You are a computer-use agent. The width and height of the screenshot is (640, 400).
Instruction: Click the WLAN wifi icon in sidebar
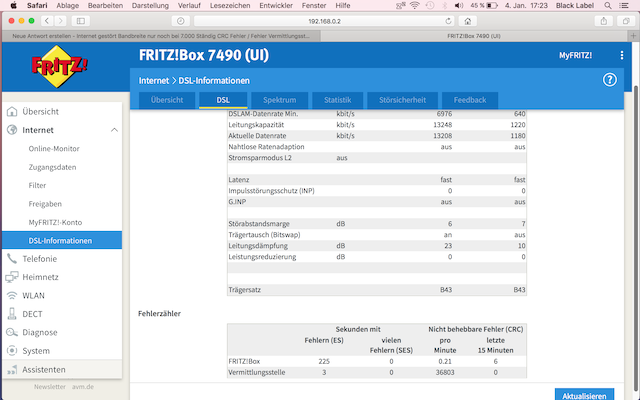pos(12,296)
